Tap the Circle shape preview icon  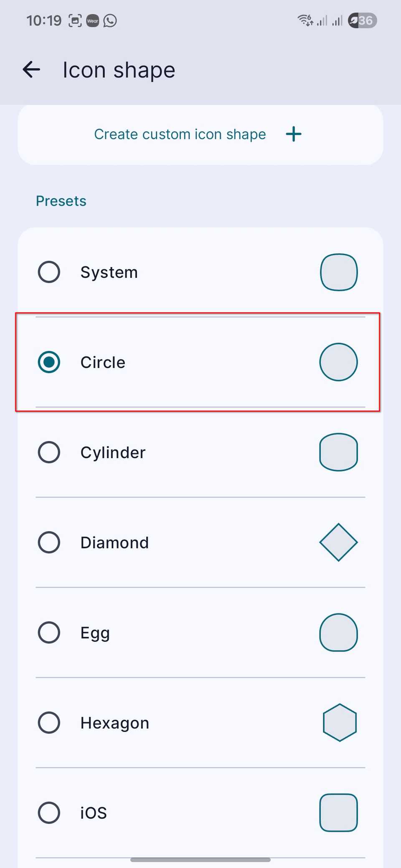[339, 362]
